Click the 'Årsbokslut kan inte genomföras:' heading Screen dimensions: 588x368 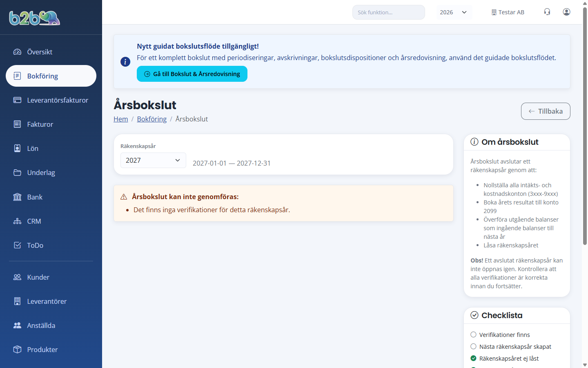pyautogui.click(x=185, y=197)
